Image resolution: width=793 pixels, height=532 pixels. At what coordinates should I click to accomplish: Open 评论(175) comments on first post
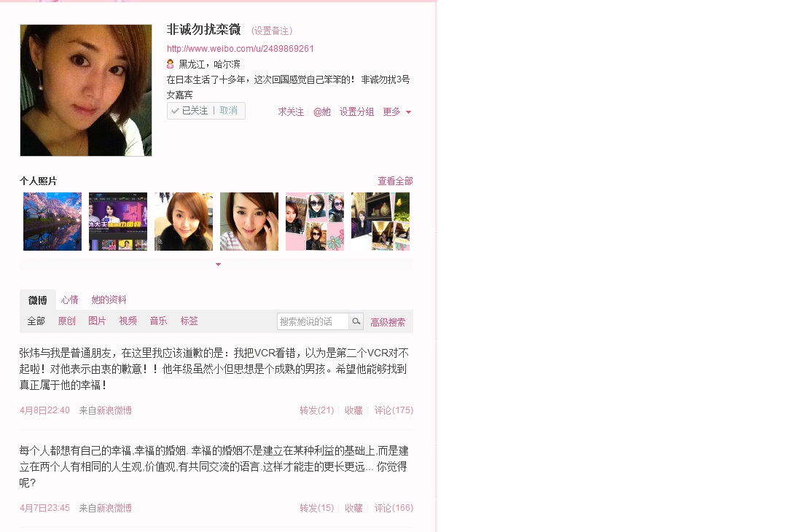coord(394,410)
